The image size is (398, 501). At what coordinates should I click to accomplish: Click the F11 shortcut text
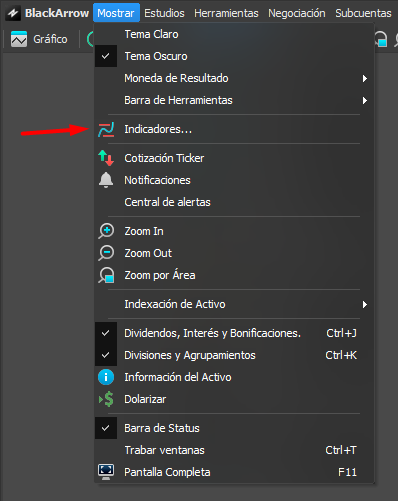click(347, 472)
